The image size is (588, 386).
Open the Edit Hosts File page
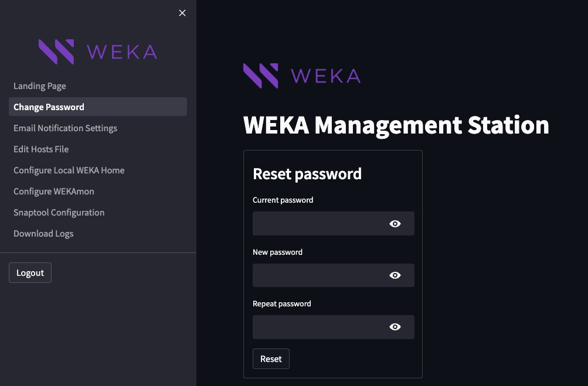(x=41, y=149)
